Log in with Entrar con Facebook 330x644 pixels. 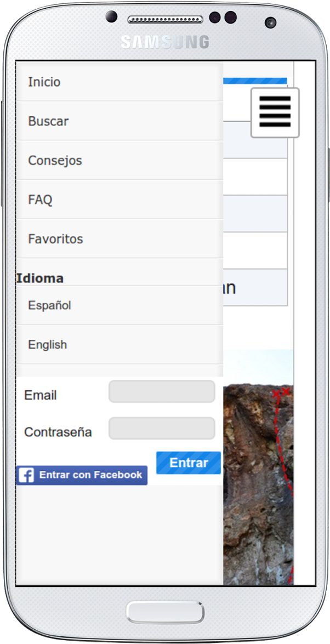82,475
